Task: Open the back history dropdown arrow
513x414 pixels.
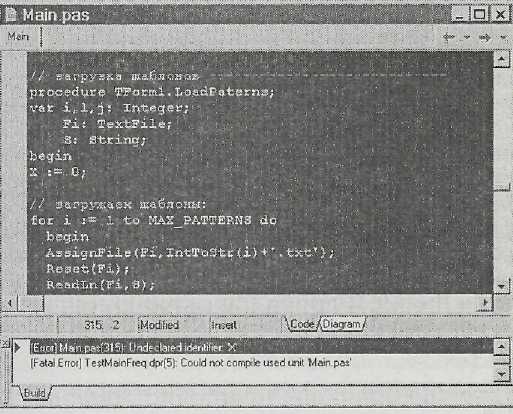Action: click(467, 37)
